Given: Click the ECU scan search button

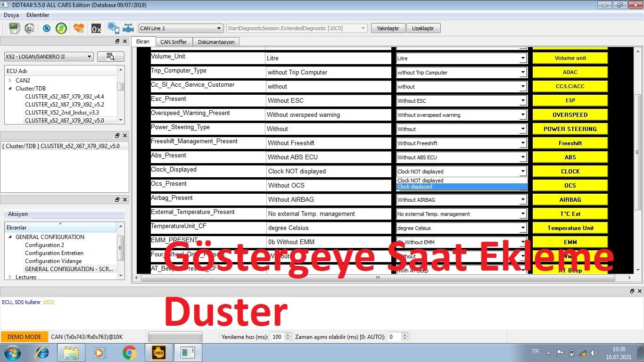Looking at the screenshot, I should click(x=111, y=57).
